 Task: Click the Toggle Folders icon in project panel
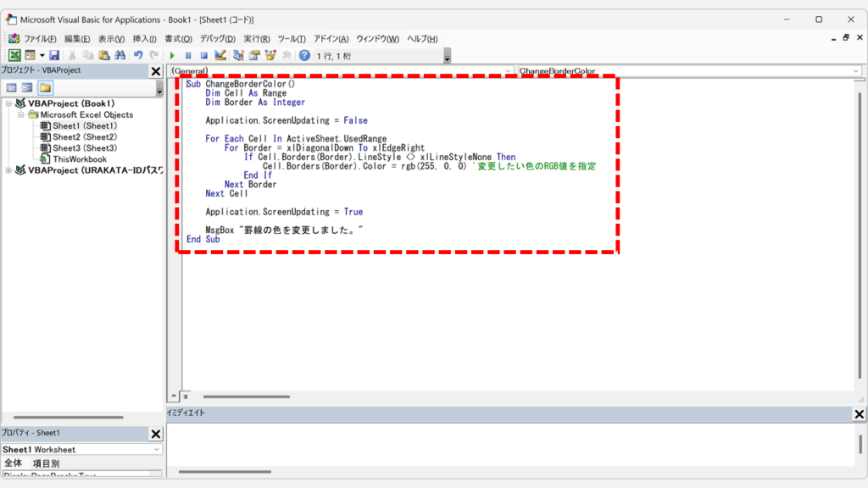(45, 87)
